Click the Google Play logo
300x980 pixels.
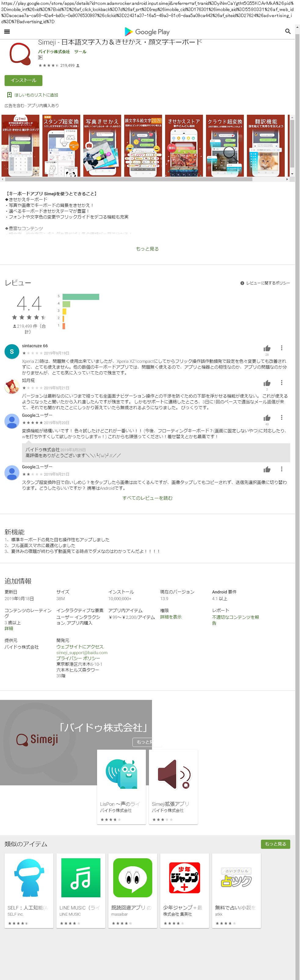tap(147, 32)
